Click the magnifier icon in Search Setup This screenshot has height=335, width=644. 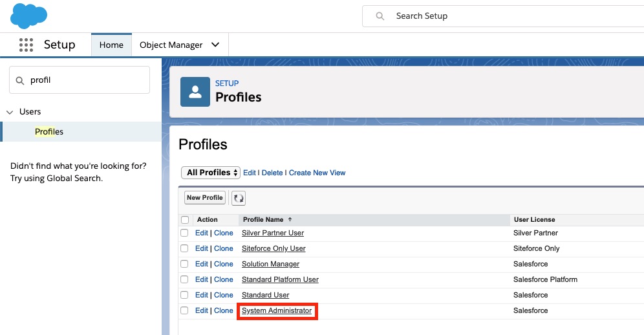point(380,16)
